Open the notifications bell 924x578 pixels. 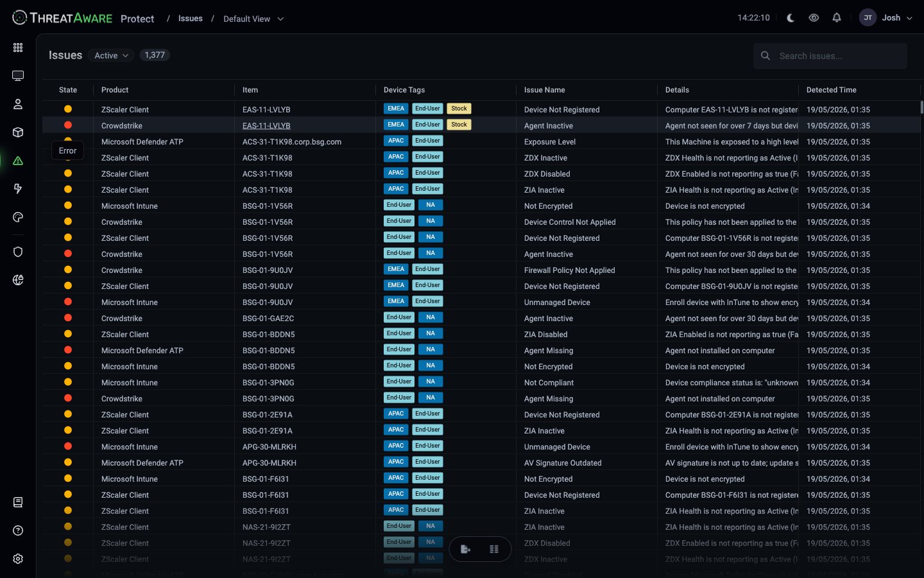pos(837,18)
